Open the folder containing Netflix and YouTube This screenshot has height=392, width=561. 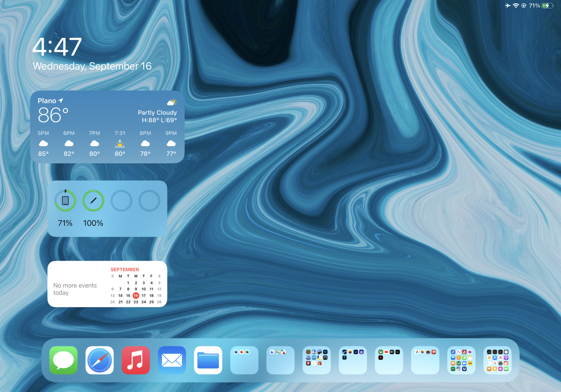[389, 360]
